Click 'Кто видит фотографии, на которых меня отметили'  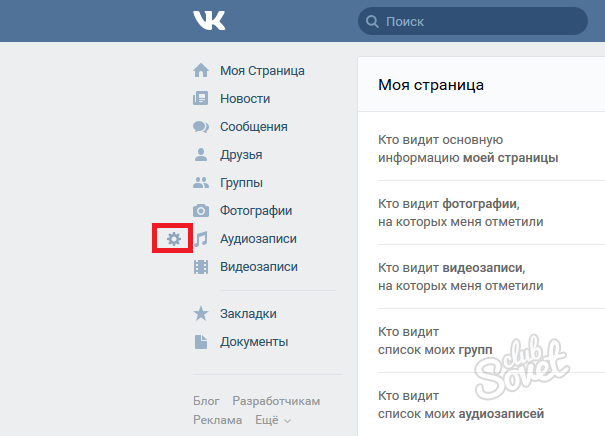coord(461,213)
